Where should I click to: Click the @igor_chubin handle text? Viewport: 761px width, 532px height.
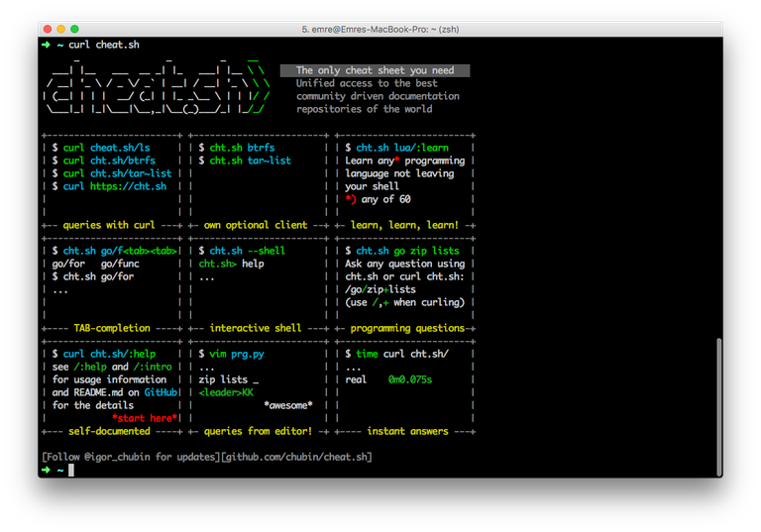111,457
